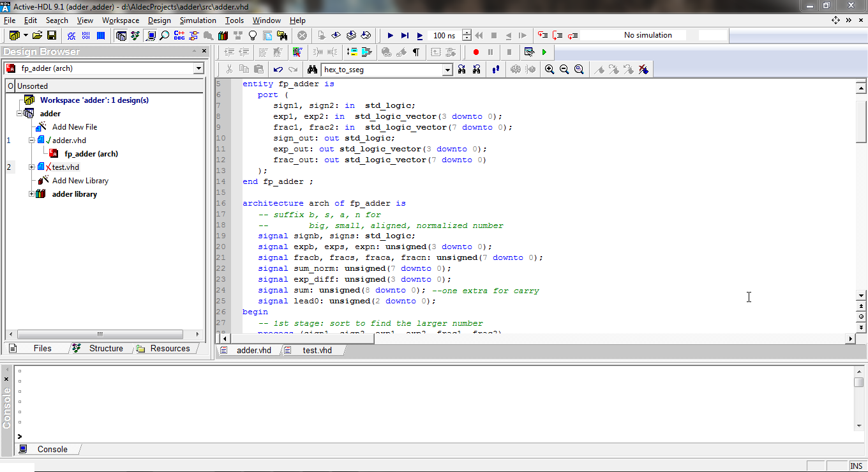Click the green play macro icon

coord(544,52)
